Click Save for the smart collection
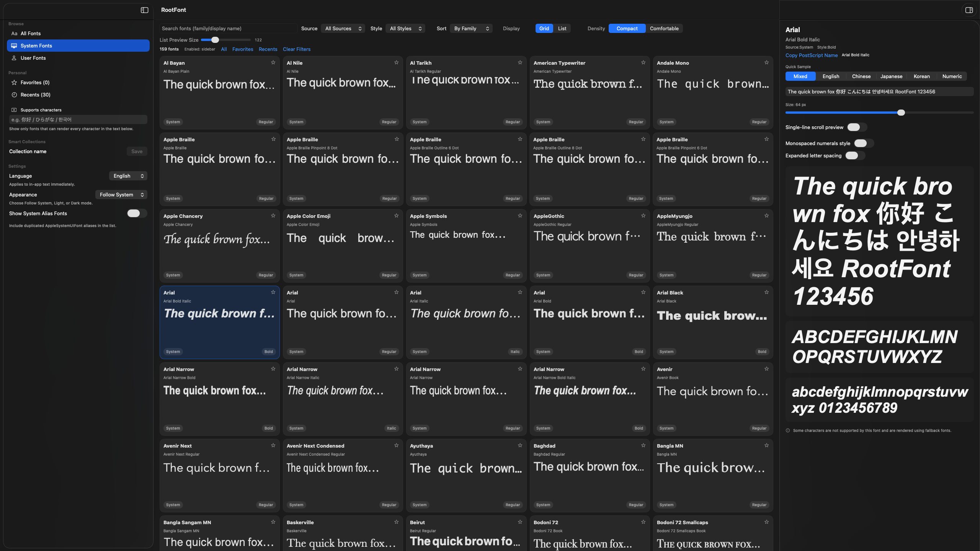 pyautogui.click(x=137, y=151)
